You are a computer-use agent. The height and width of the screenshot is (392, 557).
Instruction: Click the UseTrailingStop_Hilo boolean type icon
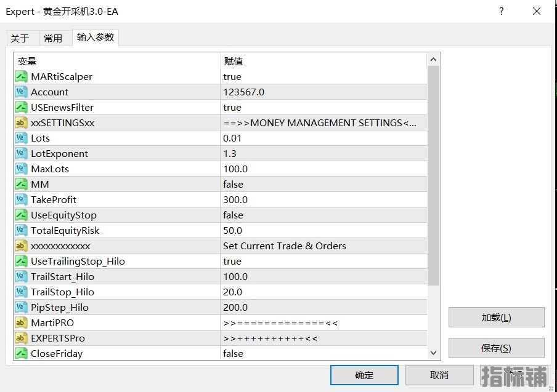(x=21, y=261)
